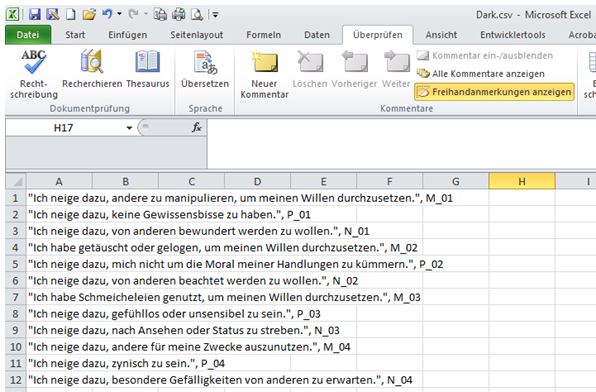Screen dimensions: 596x392
Task: Select highlighted column H header
Action: [522, 182]
